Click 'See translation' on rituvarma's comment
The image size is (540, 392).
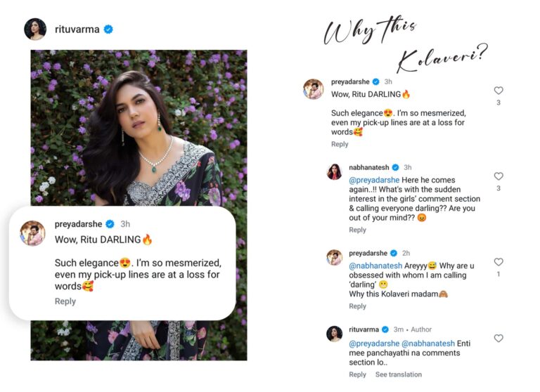point(399,374)
